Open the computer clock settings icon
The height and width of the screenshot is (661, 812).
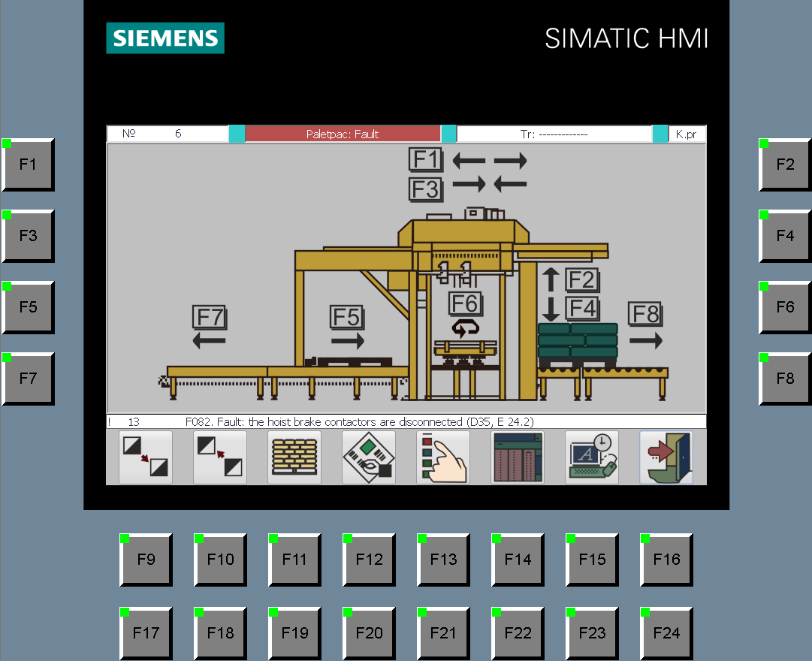(592, 457)
